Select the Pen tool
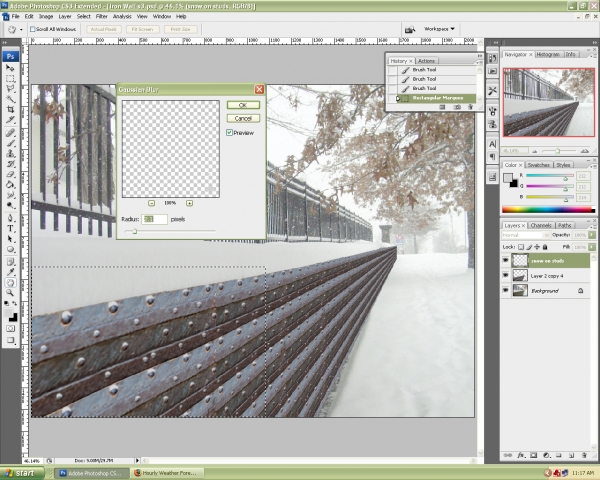600x480 pixels. [10, 218]
